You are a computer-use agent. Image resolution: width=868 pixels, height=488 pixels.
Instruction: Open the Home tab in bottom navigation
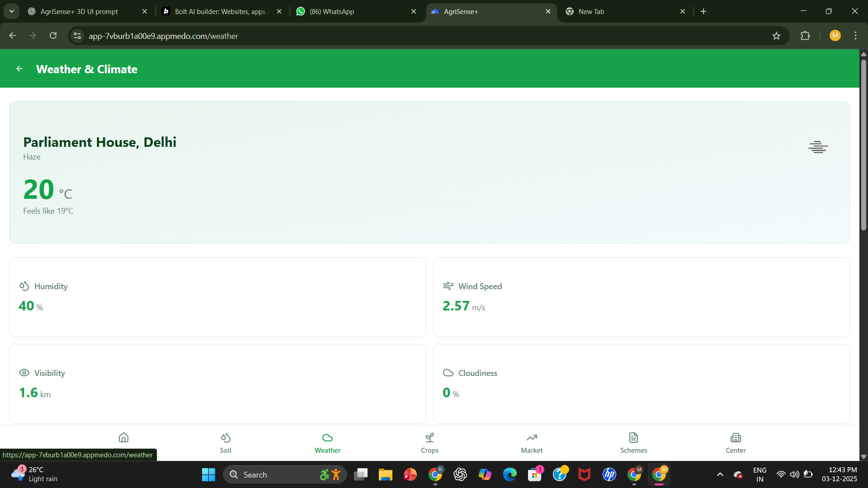123,438
